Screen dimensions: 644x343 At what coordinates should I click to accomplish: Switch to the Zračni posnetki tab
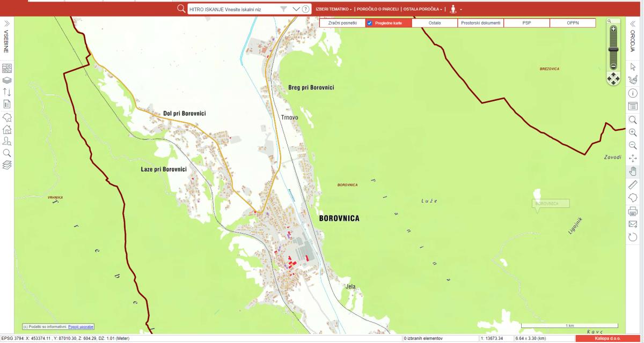click(x=342, y=23)
